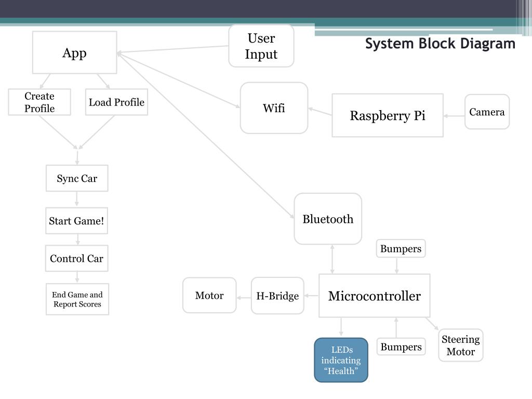Select the System Block Diagram title
Screen dimensions: 532x399
click(x=440, y=44)
